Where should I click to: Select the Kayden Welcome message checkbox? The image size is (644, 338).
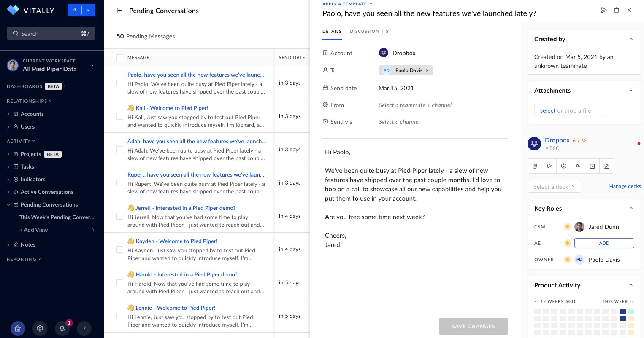click(120, 249)
